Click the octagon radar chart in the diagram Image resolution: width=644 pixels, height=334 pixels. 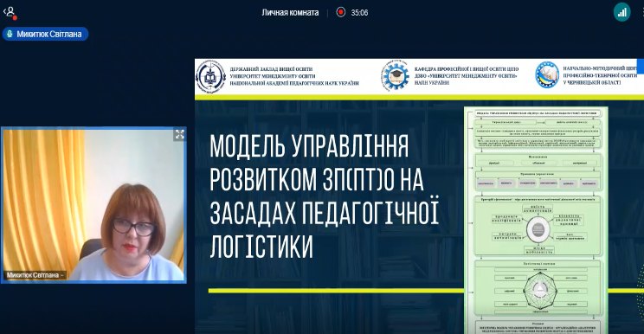click(x=539, y=291)
